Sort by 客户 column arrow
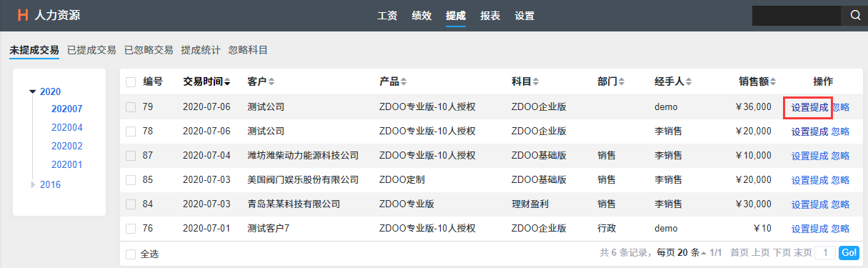This screenshot has height=268, width=868. (271, 82)
